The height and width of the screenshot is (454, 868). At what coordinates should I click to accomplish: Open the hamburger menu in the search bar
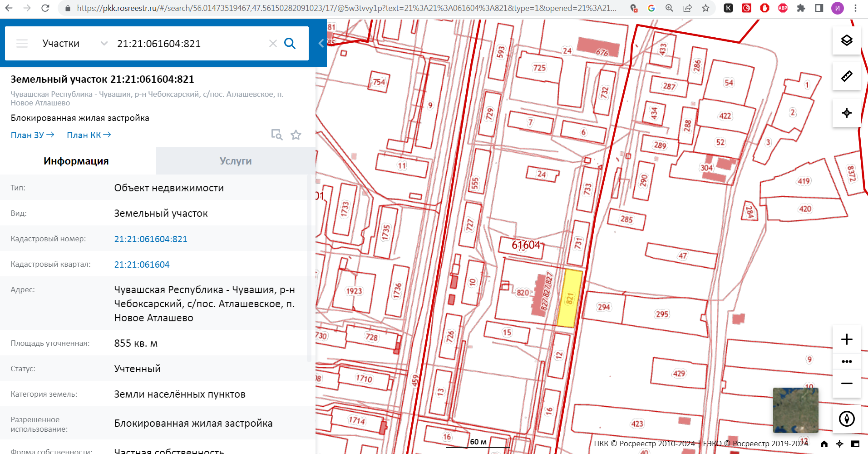(x=22, y=44)
